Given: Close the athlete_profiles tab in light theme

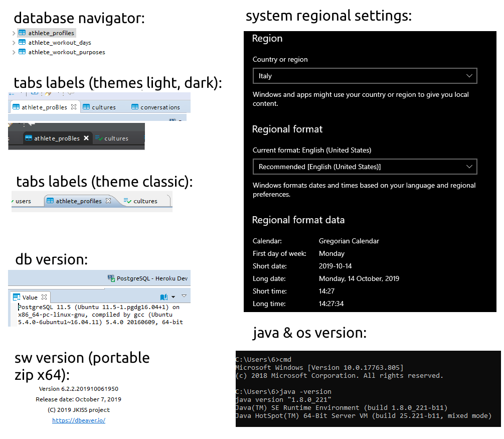Looking at the screenshot, I should pyautogui.click(x=74, y=107).
